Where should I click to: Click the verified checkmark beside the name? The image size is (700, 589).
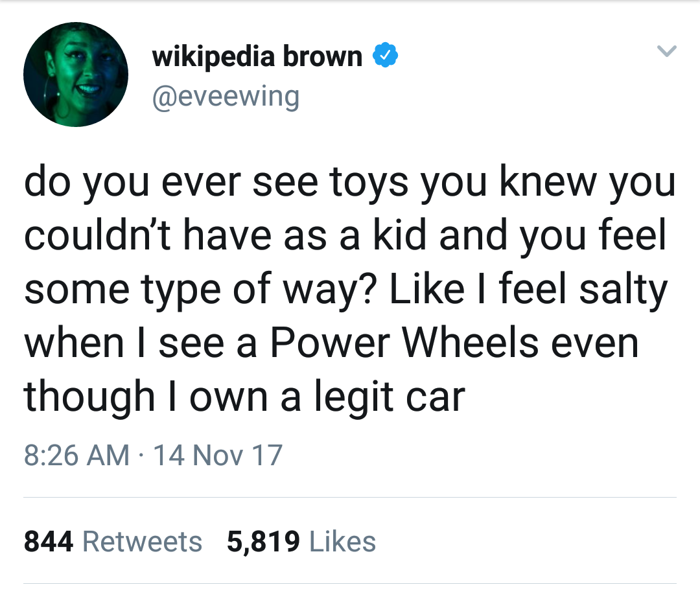384,55
